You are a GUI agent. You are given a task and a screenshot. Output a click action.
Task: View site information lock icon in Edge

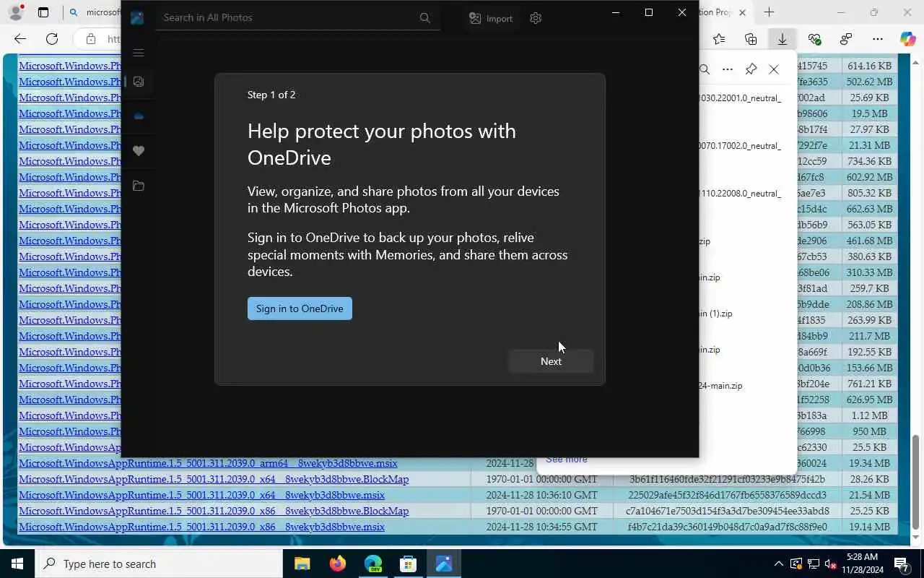(90, 39)
